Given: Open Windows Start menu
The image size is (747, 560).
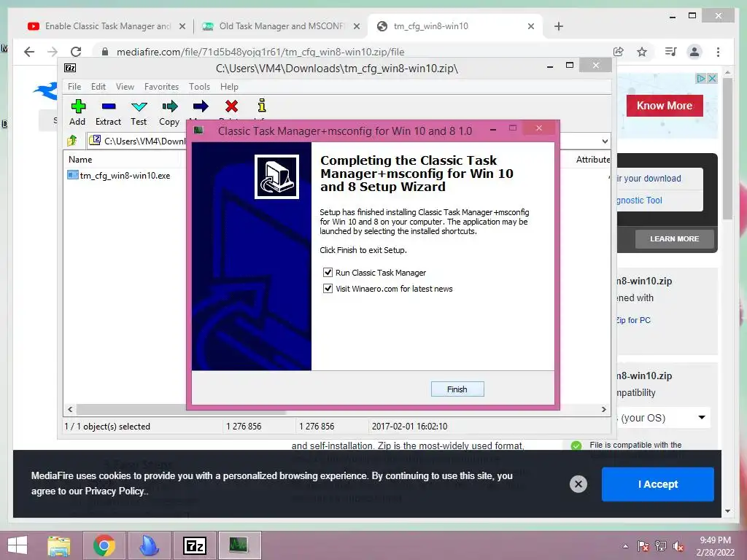Looking at the screenshot, I should [18, 545].
